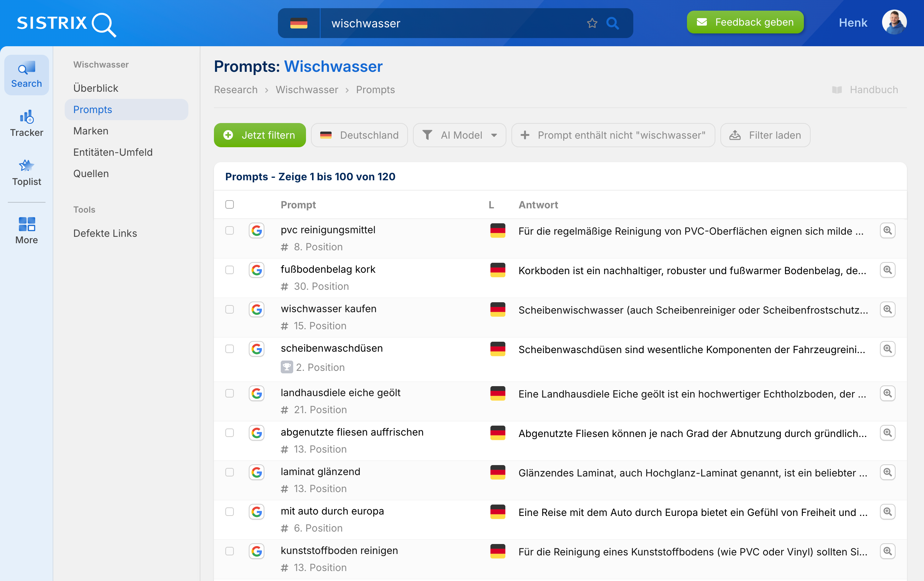Check the 'laminat glänzend' row checkbox
The height and width of the screenshot is (581, 924).
230,472
